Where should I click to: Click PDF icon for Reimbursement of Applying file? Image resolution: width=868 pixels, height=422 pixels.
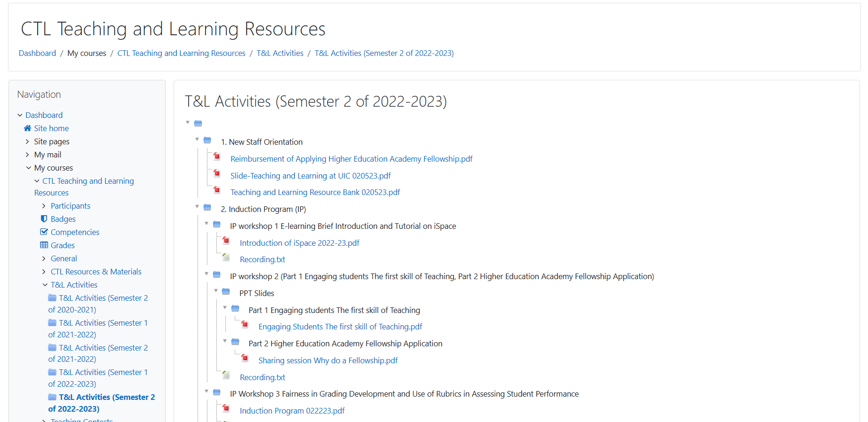pyautogui.click(x=217, y=156)
